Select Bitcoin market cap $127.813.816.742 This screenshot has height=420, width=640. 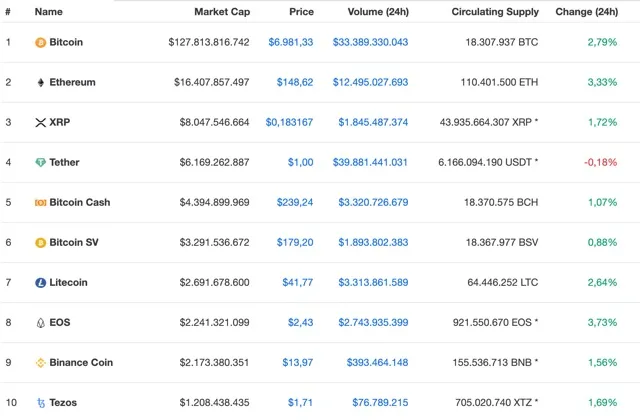209,42
